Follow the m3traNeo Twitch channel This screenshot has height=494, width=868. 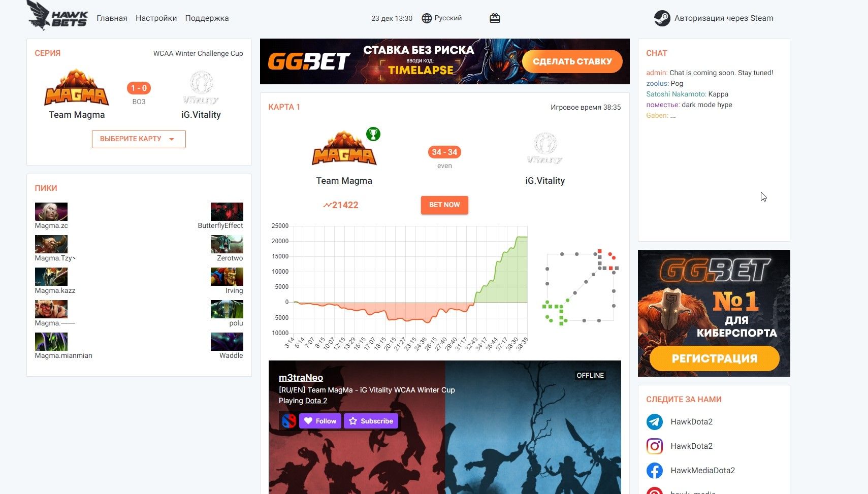tap(320, 421)
